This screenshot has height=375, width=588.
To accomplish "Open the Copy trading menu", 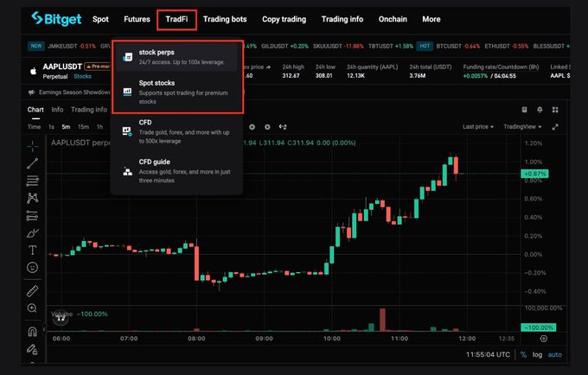I will (x=284, y=19).
